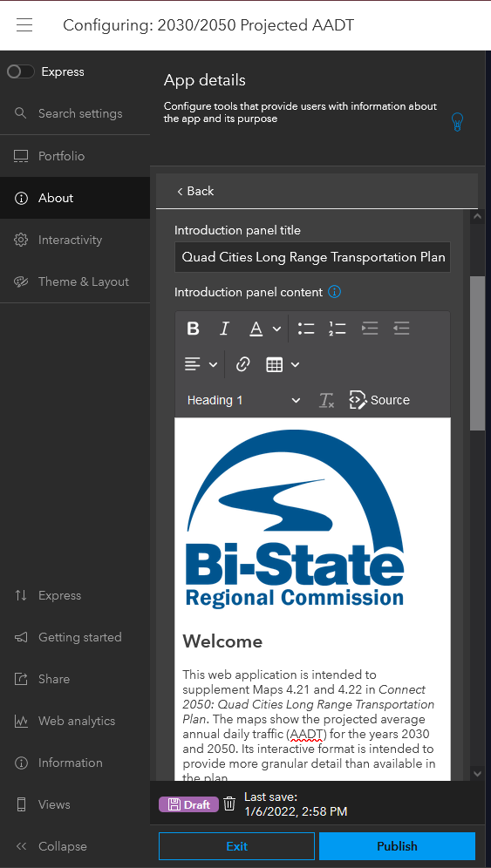Open the font color dropdown arrow

click(276, 329)
